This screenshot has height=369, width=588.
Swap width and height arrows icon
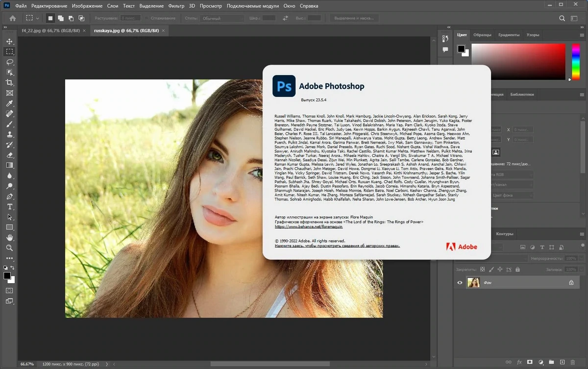[286, 18]
